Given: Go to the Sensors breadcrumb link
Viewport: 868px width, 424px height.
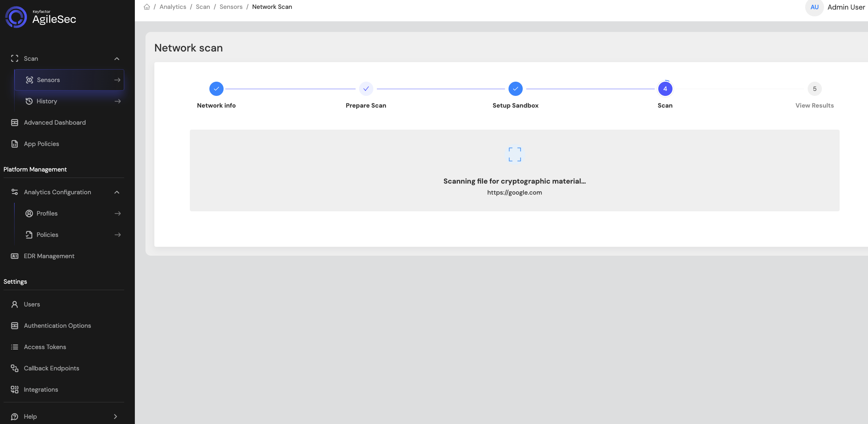Looking at the screenshot, I should (231, 7).
